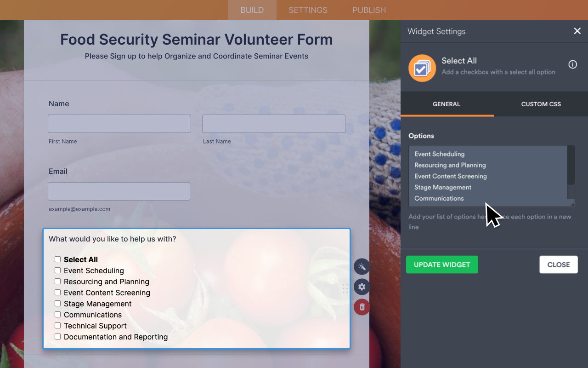Viewport: 588px width, 368px height.
Task: Click the magic wand widget wizard icon
Action: [362, 266]
